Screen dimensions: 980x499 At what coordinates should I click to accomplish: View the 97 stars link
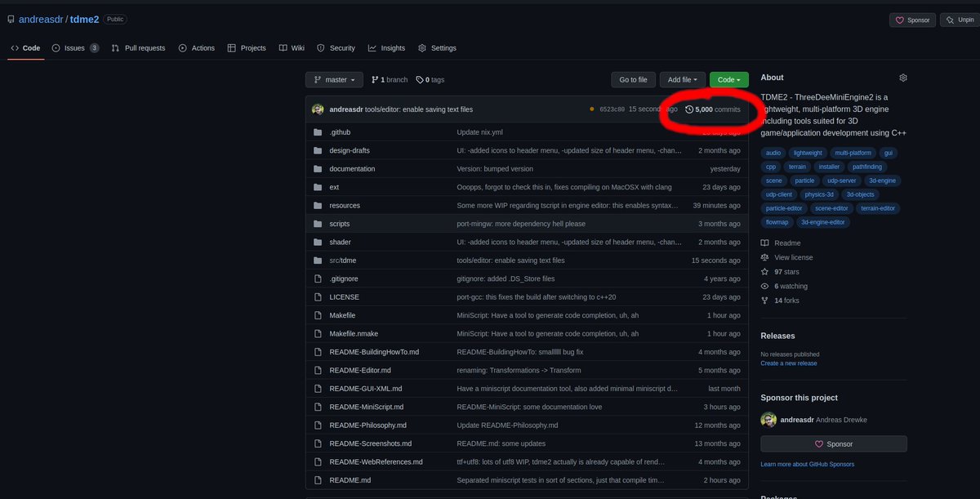click(x=780, y=272)
